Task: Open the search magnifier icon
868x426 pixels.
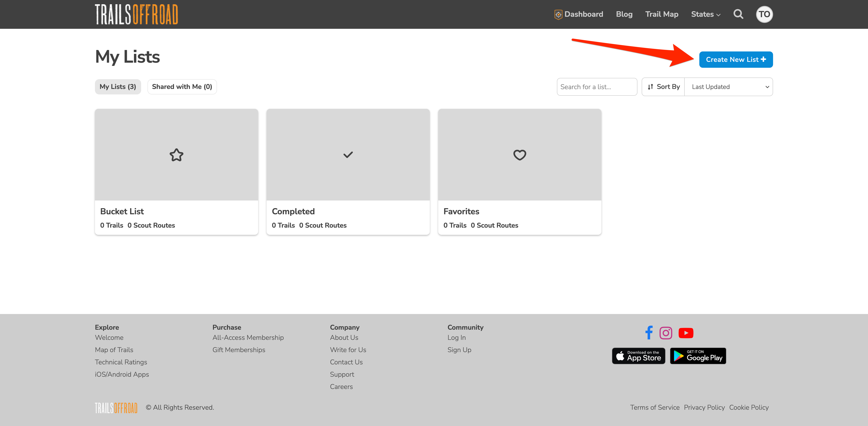Action: (738, 14)
